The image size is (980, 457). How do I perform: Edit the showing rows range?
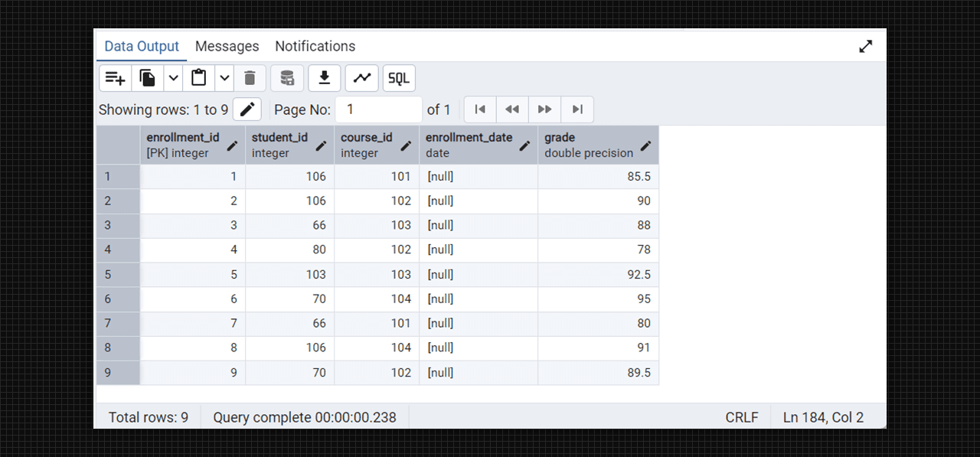[x=247, y=109]
